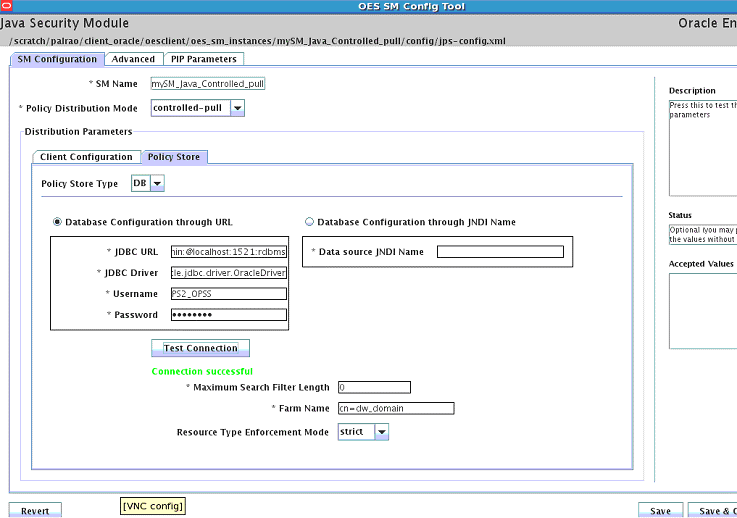The image size is (737, 518).
Task: Click the Maximum Search Filter Length field
Action: click(x=374, y=387)
